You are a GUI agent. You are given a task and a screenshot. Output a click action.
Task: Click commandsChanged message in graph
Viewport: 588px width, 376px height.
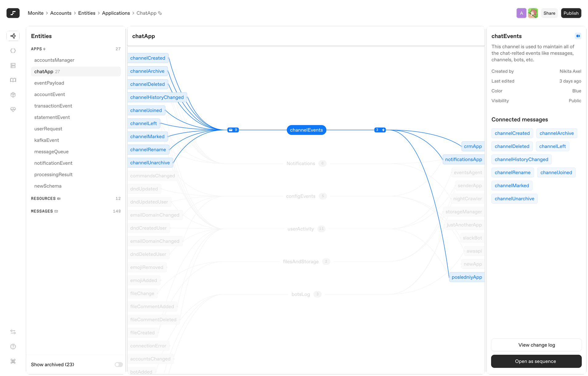click(x=152, y=176)
